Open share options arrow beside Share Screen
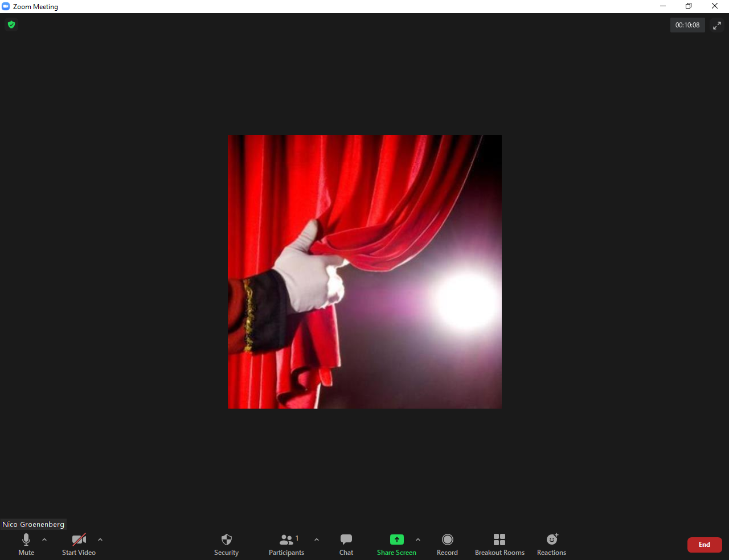The height and width of the screenshot is (560, 729). 418,540
